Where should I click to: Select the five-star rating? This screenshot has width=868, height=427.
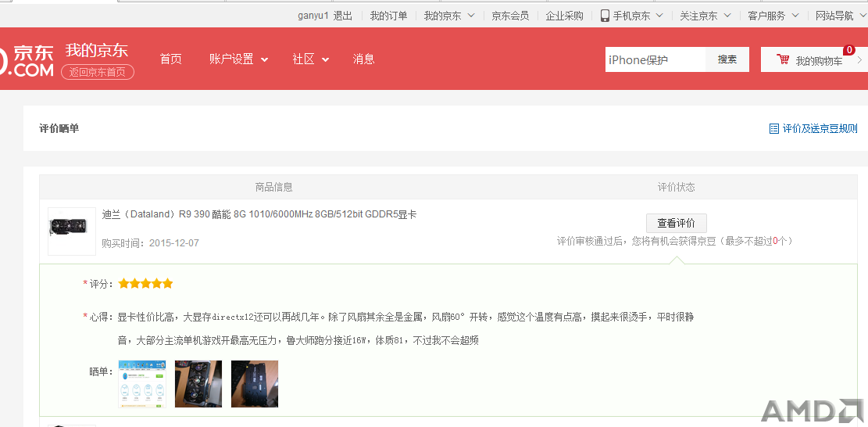pos(145,284)
